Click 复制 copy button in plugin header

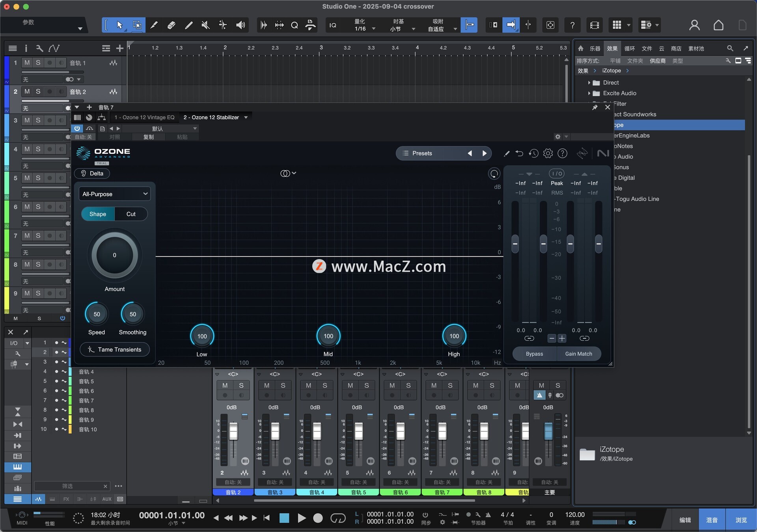(x=149, y=137)
